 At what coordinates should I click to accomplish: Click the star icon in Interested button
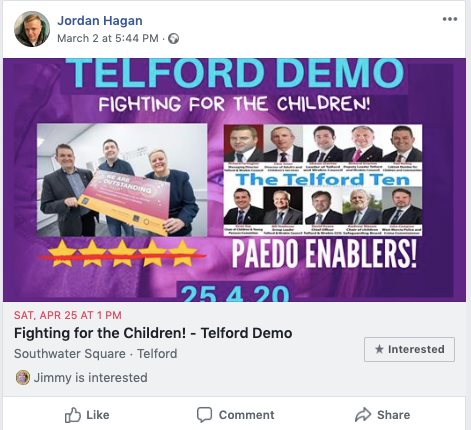point(379,349)
